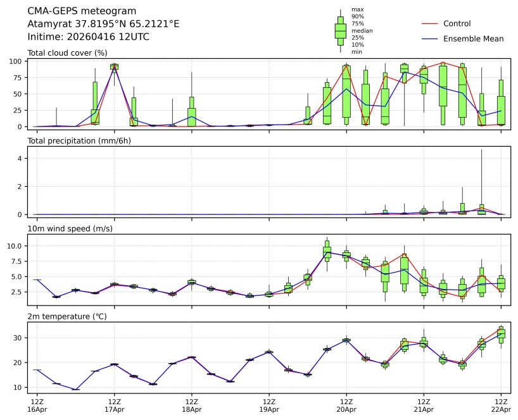Click the 12Z 20Apr time axis label
This screenshot has height=420, width=518.
[346, 405]
